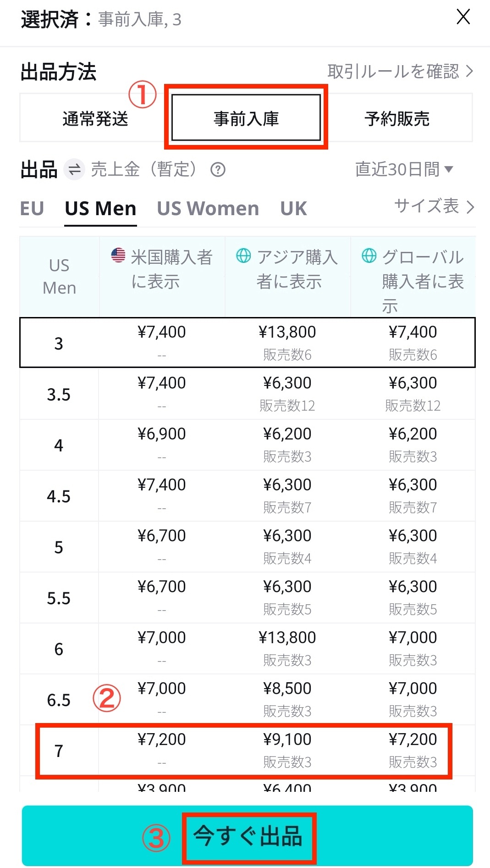This screenshot has width=490, height=868.
Task: Switch to the UK size tab
Action: click(293, 209)
